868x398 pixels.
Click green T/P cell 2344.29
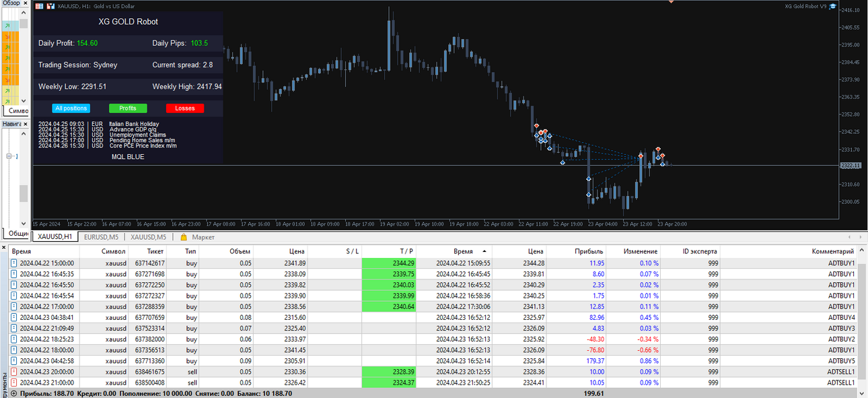[389, 263]
